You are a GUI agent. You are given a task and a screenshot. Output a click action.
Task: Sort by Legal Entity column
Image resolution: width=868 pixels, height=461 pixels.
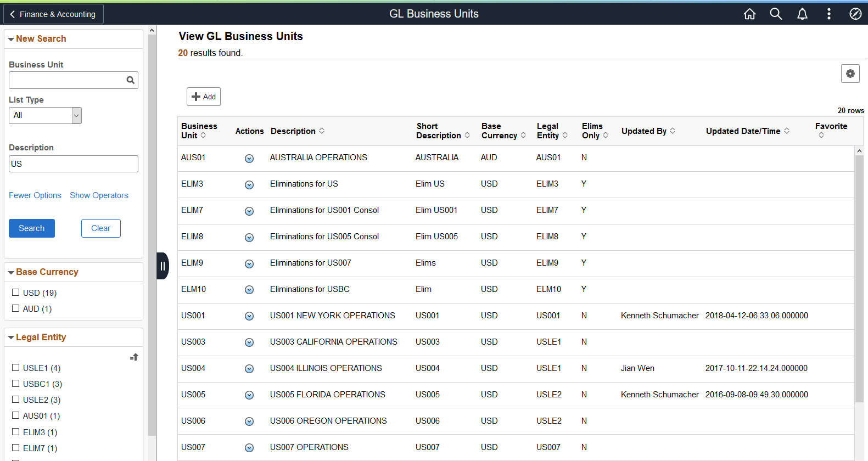565,136
